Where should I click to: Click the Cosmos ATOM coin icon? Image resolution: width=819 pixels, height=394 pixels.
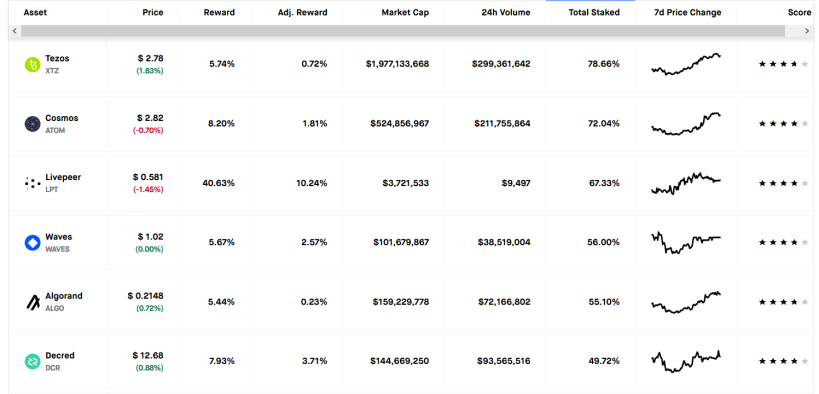tap(32, 124)
